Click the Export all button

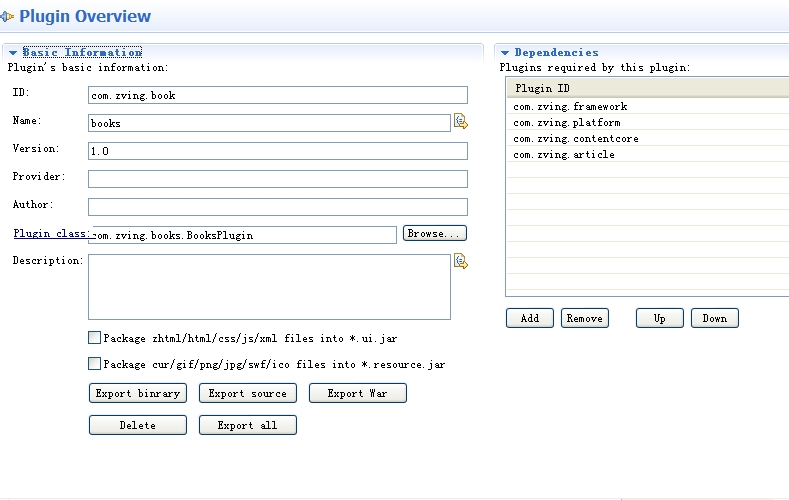point(247,425)
